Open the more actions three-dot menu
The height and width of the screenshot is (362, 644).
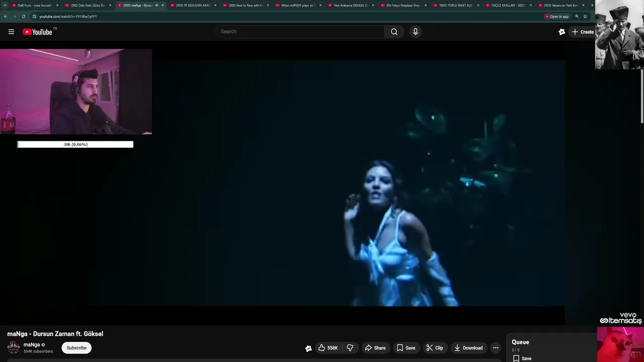[496, 348]
